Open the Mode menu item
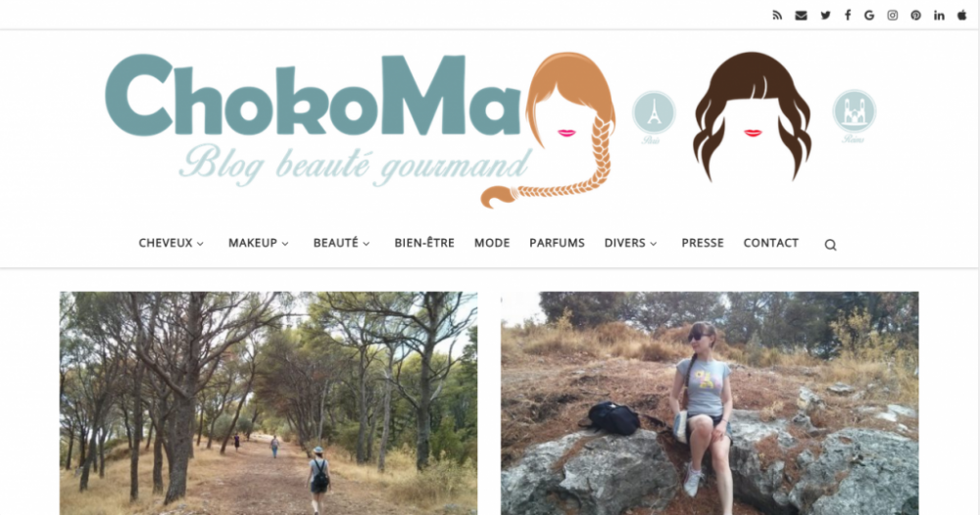Viewport: 980px width, 515px height. 492,243
